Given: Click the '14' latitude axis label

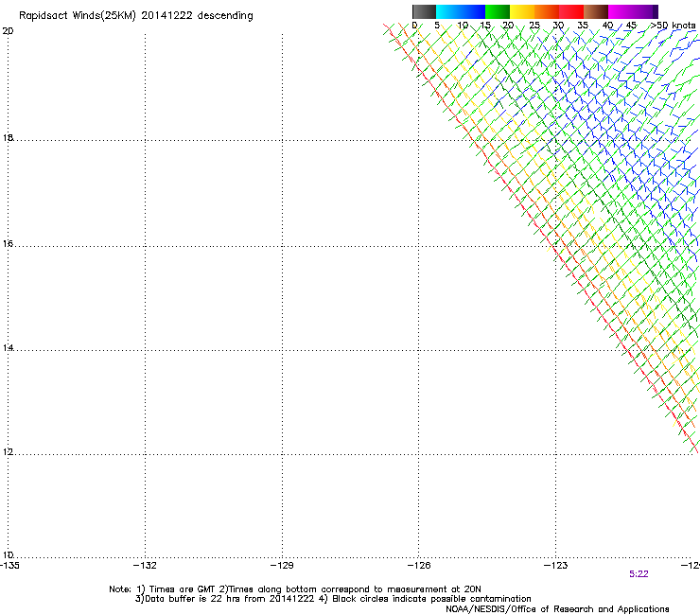Looking at the screenshot, I should (x=8, y=347).
